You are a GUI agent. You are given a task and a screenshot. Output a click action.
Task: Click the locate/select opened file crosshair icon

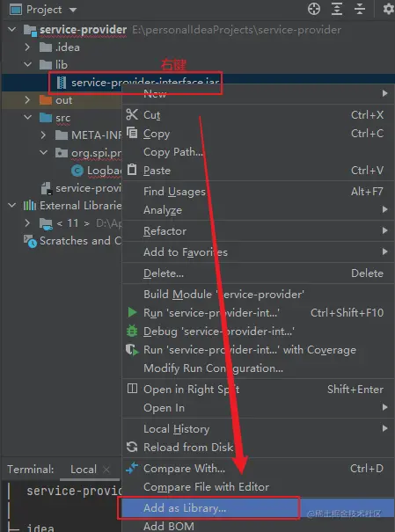314,9
